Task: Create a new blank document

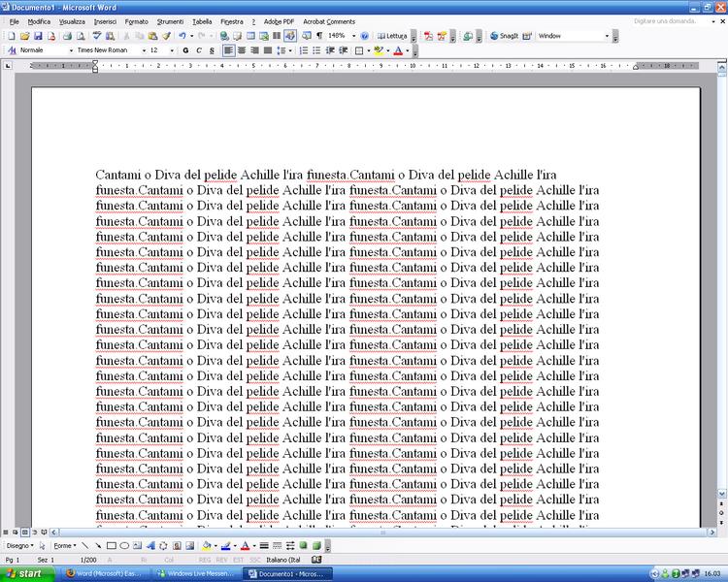Action: pos(12,36)
